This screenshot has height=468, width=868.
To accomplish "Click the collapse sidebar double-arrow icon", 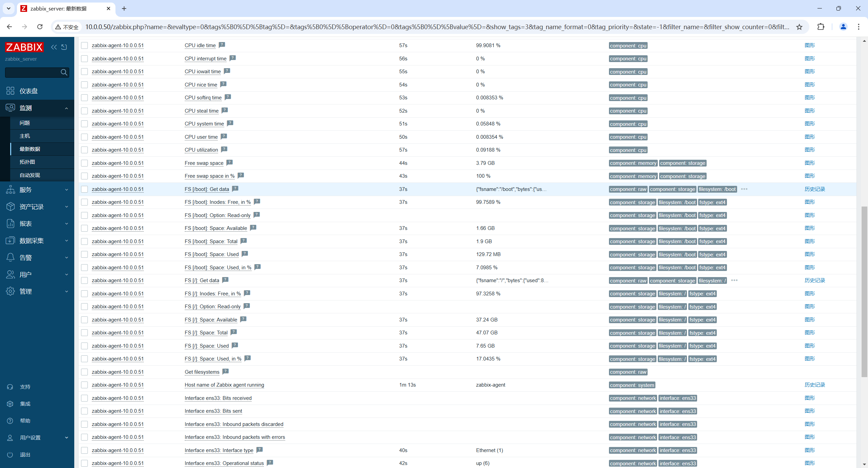I will pyautogui.click(x=54, y=47).
